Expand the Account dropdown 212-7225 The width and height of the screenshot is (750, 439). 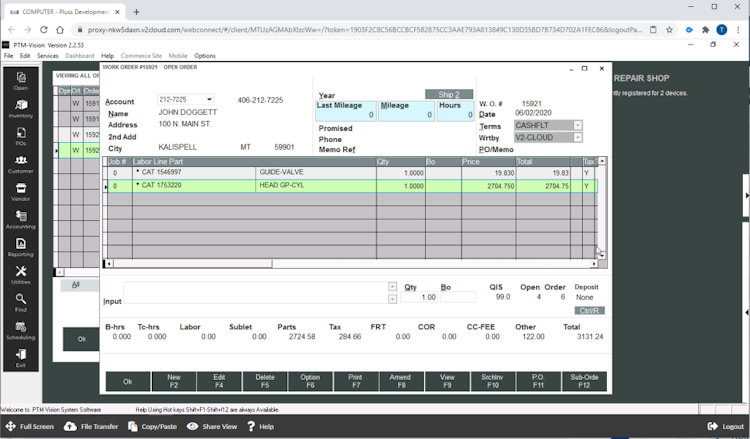click(209, 99)
